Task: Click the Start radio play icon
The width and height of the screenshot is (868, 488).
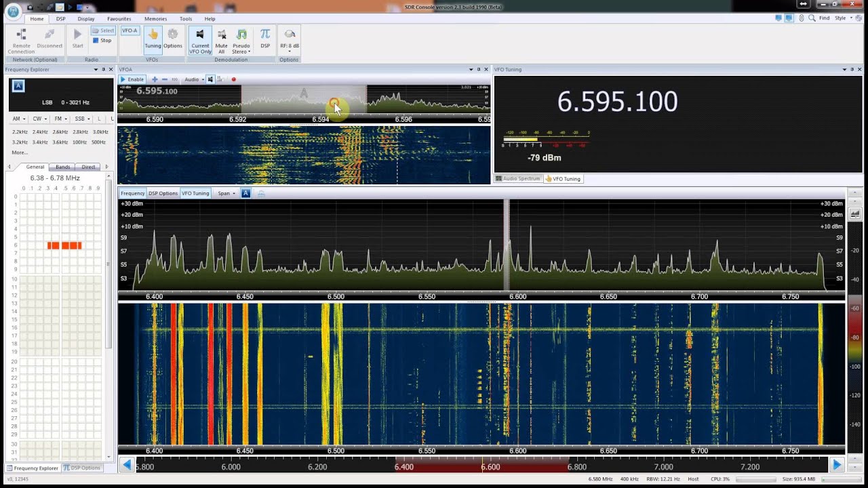Action: 78,34
